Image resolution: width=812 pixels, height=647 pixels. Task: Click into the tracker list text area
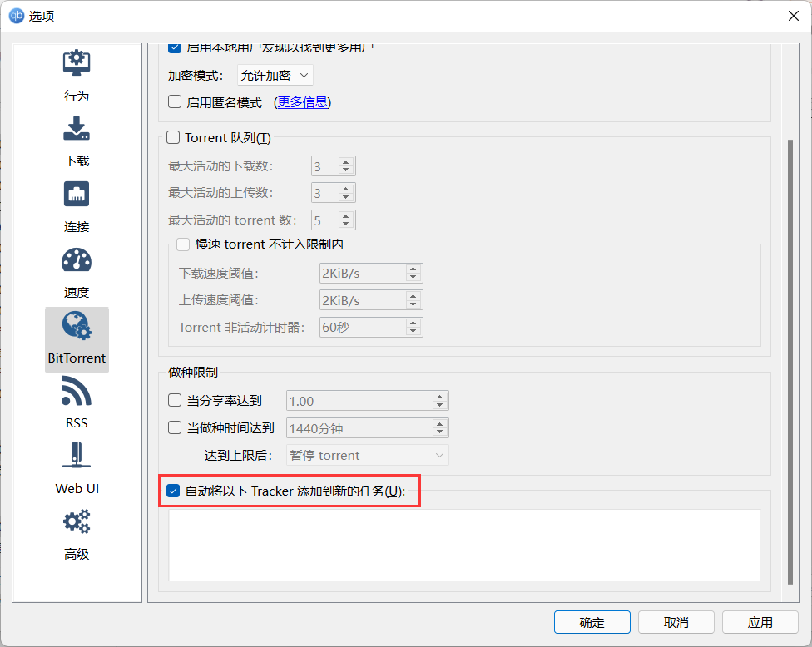pyautogui.click(x=464, y=545)
